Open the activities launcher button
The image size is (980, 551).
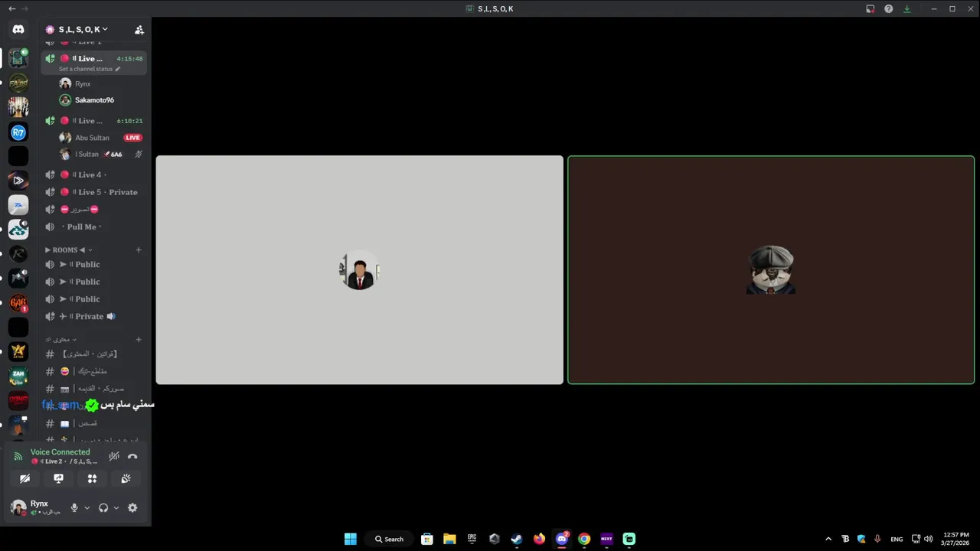click(x=92, y=478)
